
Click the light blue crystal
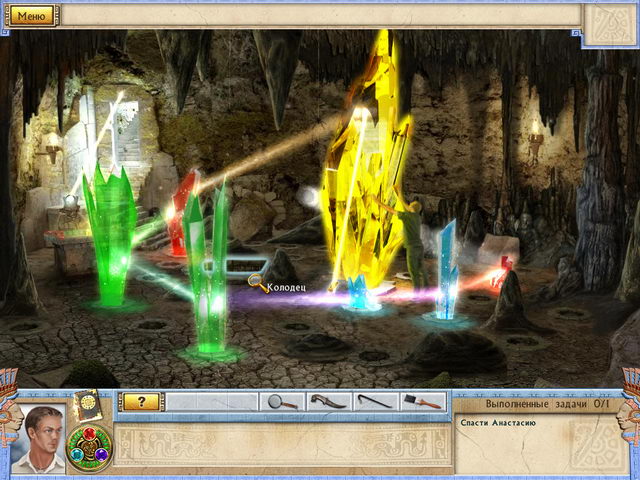coord(445,270)
